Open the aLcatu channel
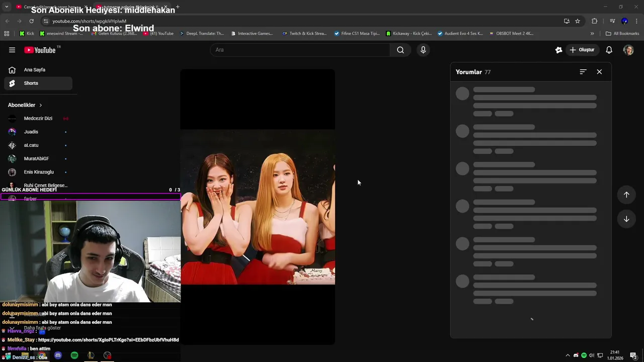Image resolution: width=644 pixels, height=362 pixels. coord(38,145)
